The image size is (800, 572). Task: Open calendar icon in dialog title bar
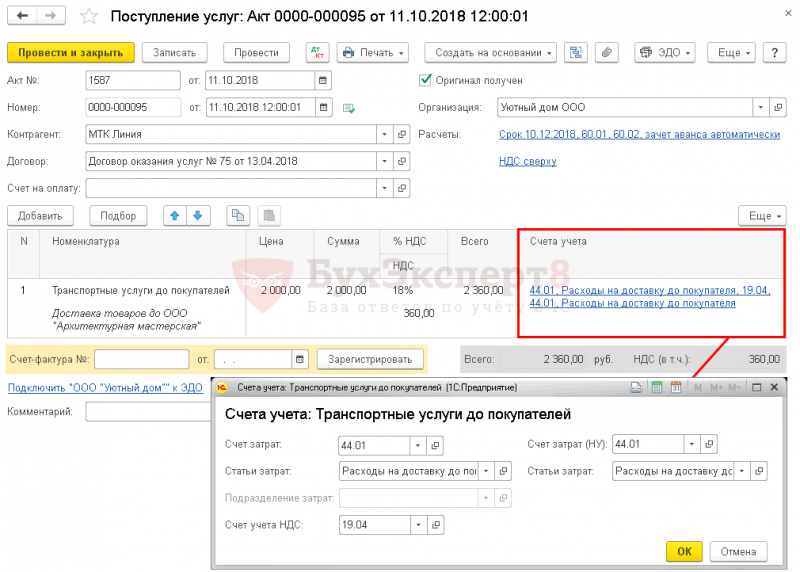(676, 387)
